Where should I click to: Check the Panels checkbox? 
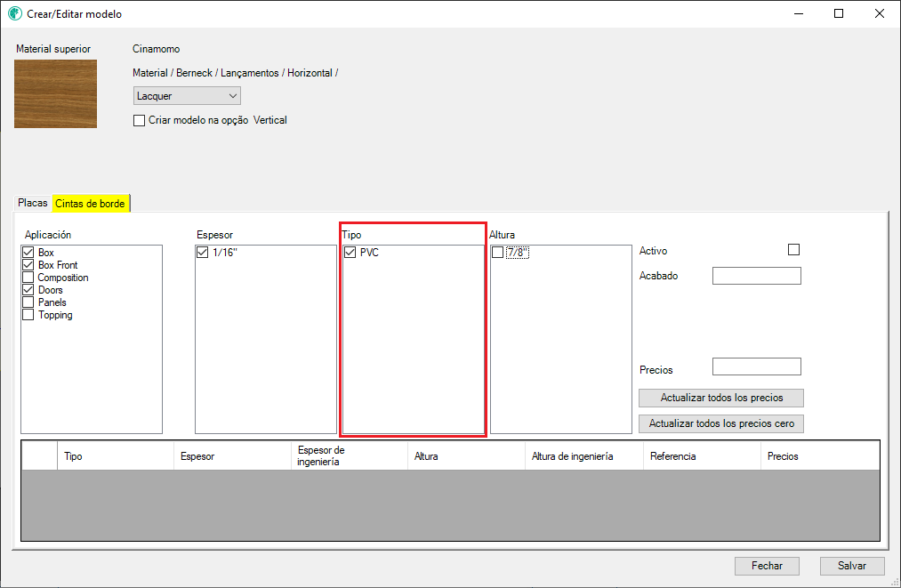[28, 302]
